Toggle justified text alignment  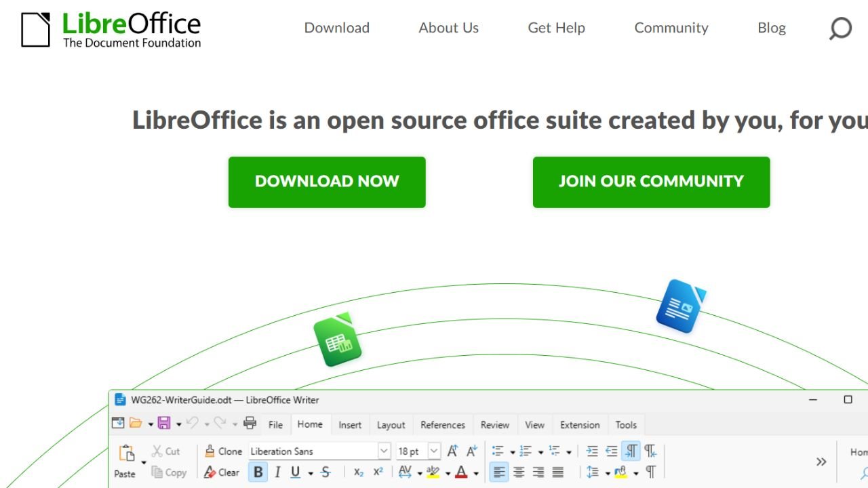(558, 472)
